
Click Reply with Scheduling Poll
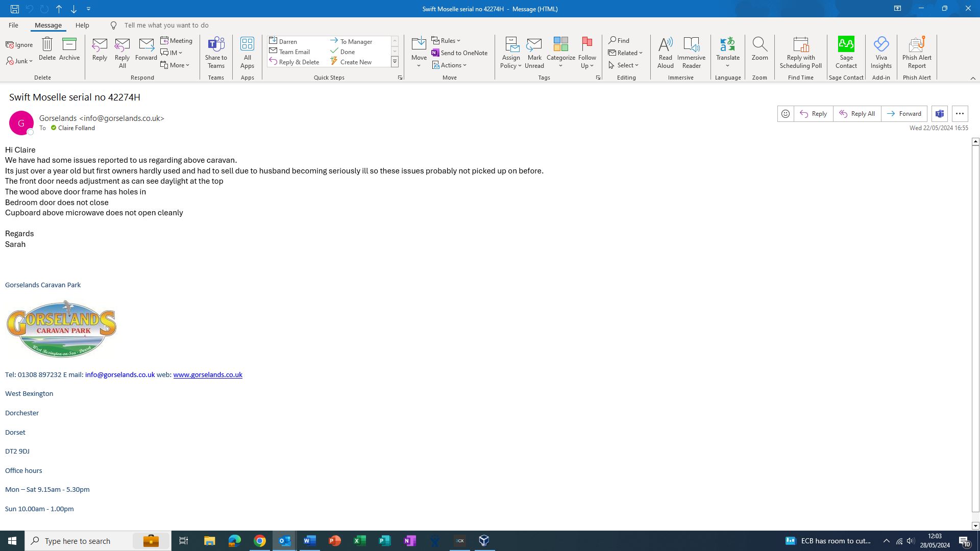point(800,52)
